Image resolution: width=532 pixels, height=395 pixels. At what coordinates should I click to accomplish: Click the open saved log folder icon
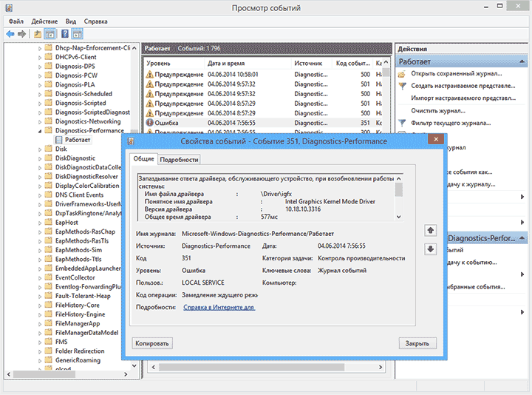point(402,74)
